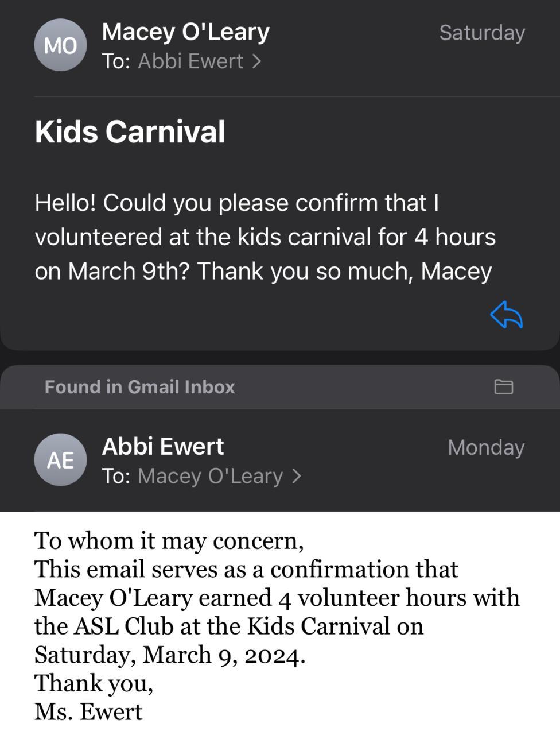Tap the Found in Gmail Inbox label
The image size is (560, 735).
(140, 387)
